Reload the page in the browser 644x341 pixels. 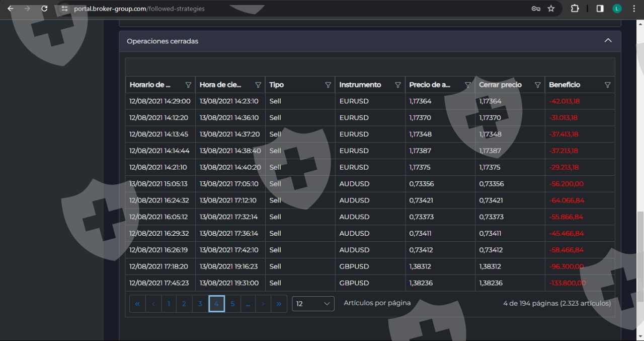click(44, 9)
